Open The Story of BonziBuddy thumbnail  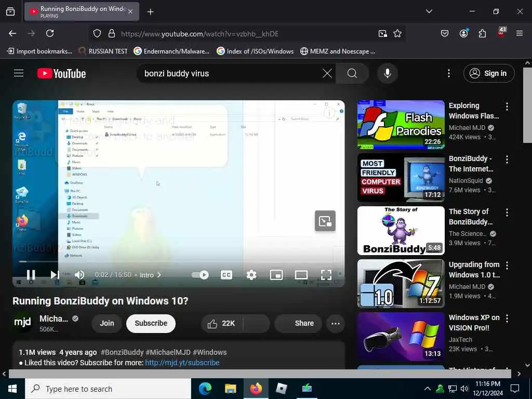click(x=401, y=231)
